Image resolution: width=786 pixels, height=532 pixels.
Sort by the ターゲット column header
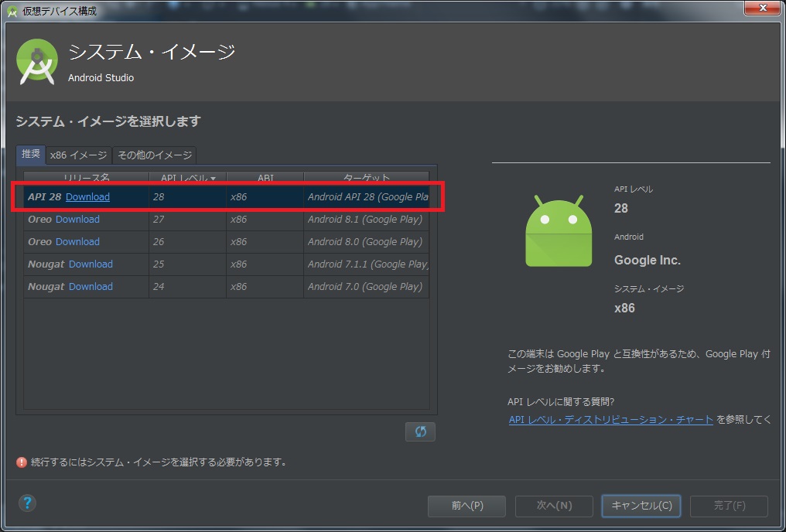[x=367, y=178]
